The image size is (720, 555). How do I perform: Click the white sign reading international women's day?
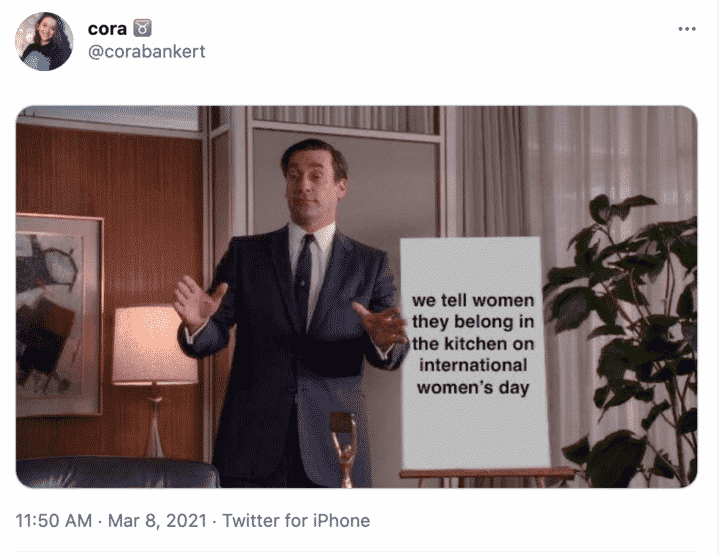point(474,353)
